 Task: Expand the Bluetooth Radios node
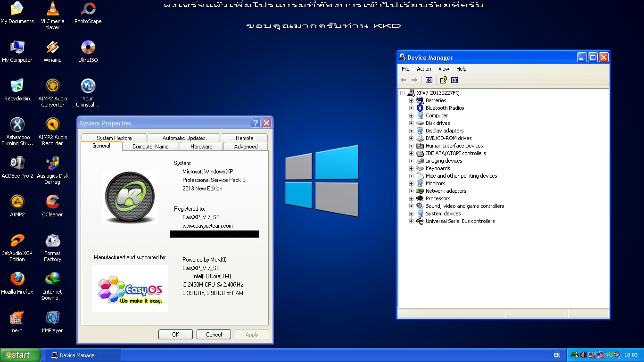[411, 108]
